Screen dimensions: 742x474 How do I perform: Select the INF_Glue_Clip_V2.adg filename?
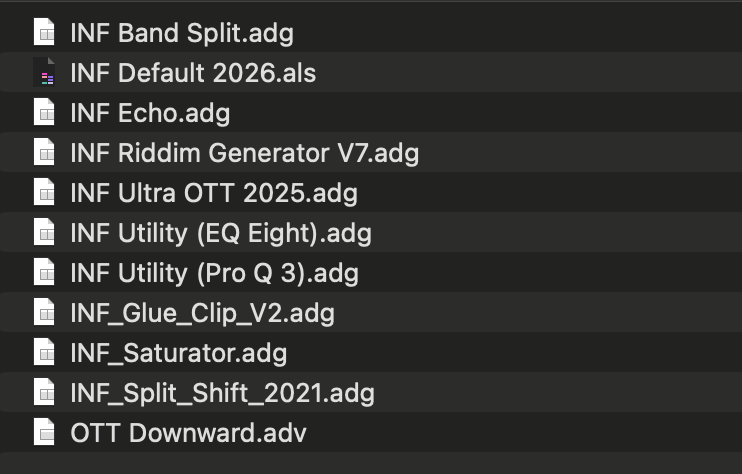click(202, 313)
